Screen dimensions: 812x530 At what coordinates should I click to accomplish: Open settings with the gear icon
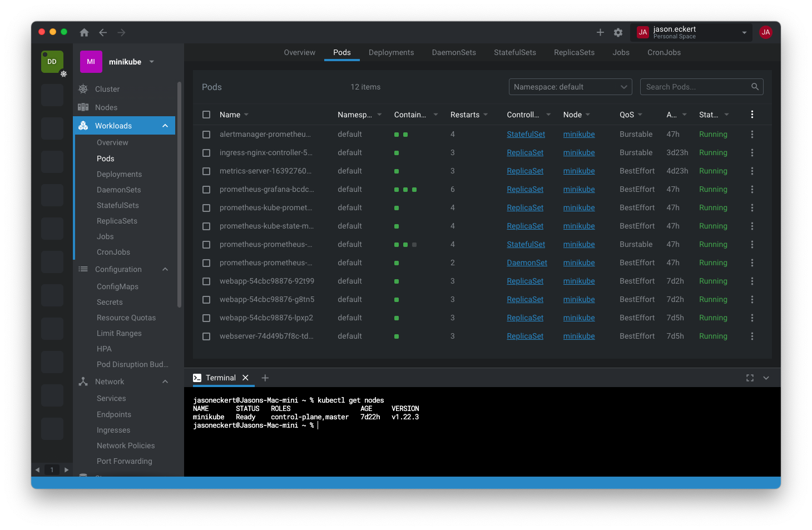(x=618, y=33)
